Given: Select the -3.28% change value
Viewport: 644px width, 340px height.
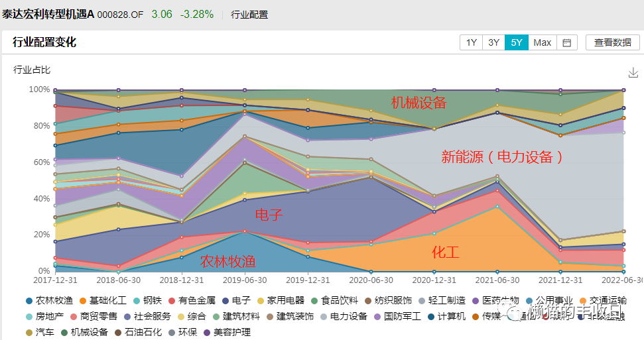Looking at the screenshot, I should coord(197,15).
